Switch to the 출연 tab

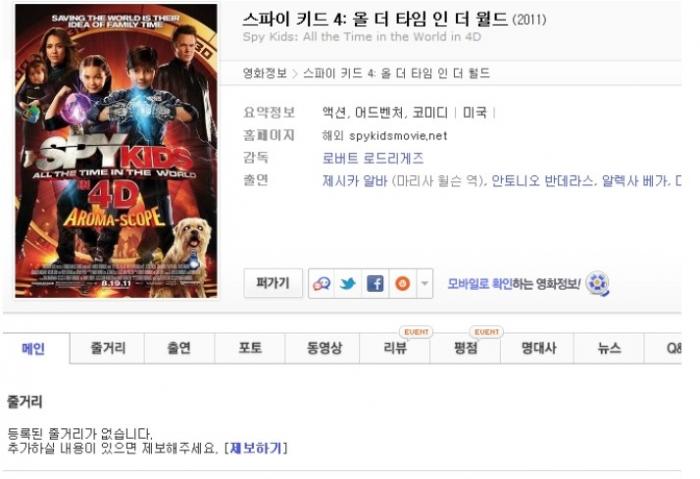(x=179, y=348)
